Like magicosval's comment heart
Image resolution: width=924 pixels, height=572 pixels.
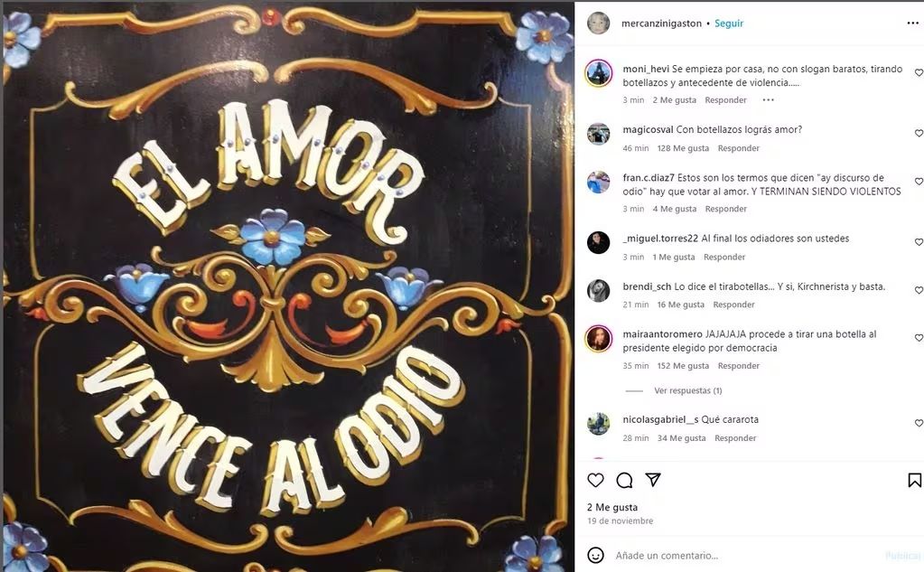919,133
